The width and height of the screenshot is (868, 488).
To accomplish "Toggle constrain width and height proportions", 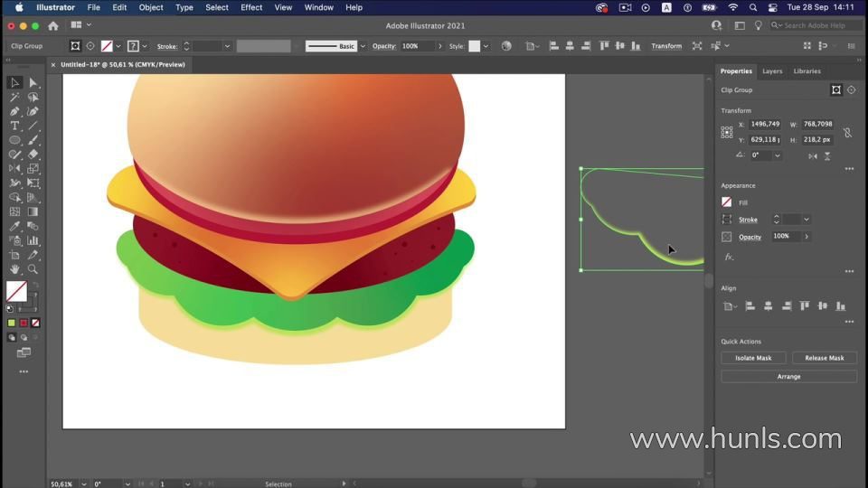I will 847,132.
